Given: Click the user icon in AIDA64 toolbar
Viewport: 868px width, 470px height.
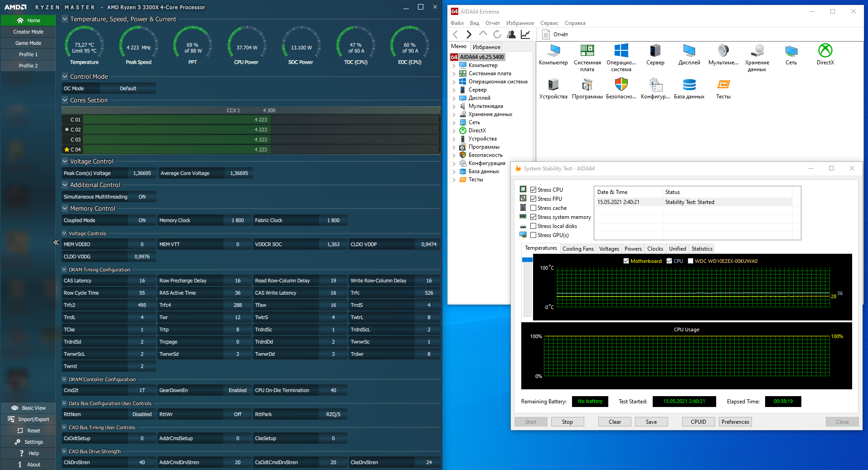Looking at the screenshot, I should click(x=511, y=34).
